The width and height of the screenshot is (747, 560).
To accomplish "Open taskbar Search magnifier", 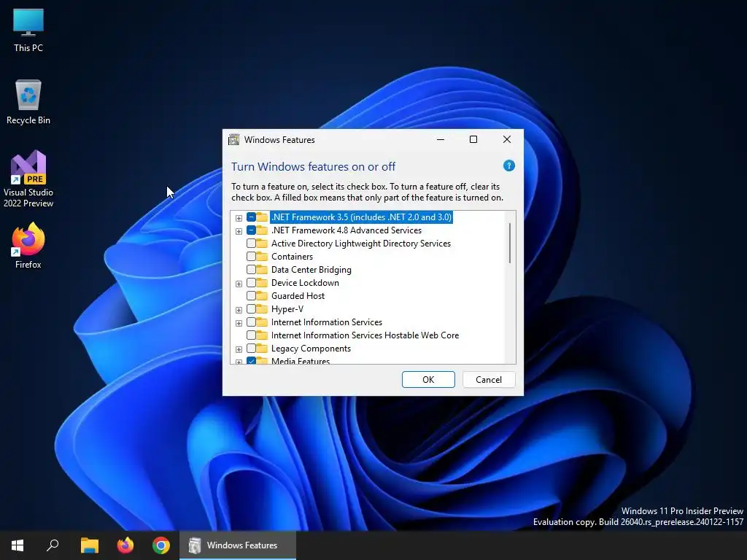I will pyautogui.click(x=53, y=545).
